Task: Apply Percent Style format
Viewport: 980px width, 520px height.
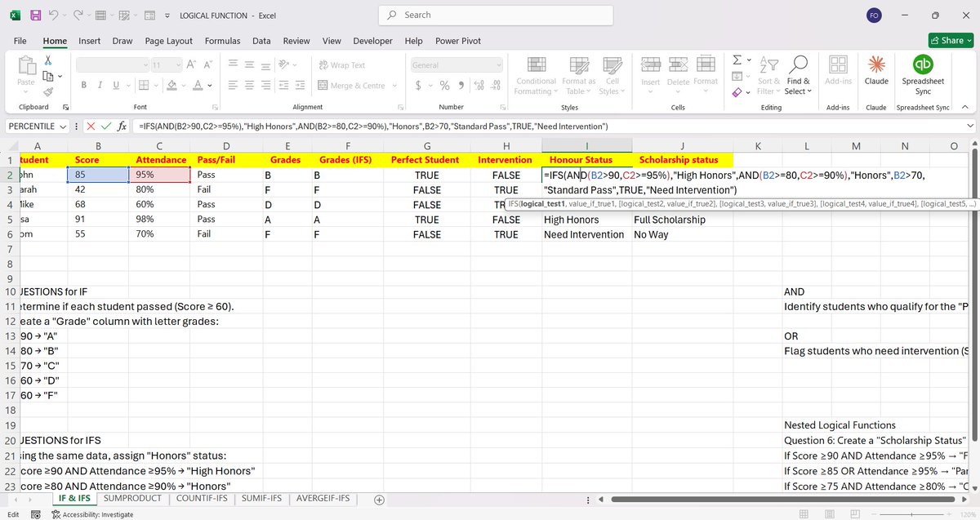Action: pos(445,86)
